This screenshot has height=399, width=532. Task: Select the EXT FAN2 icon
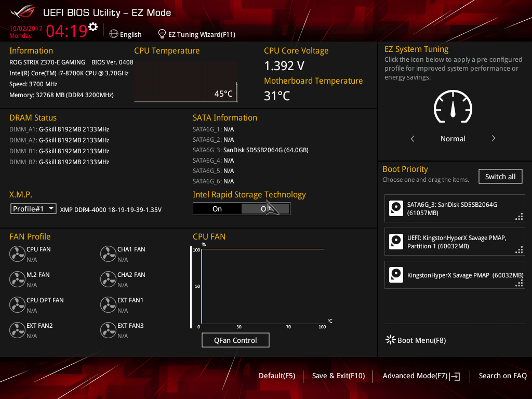coord(17,330)
